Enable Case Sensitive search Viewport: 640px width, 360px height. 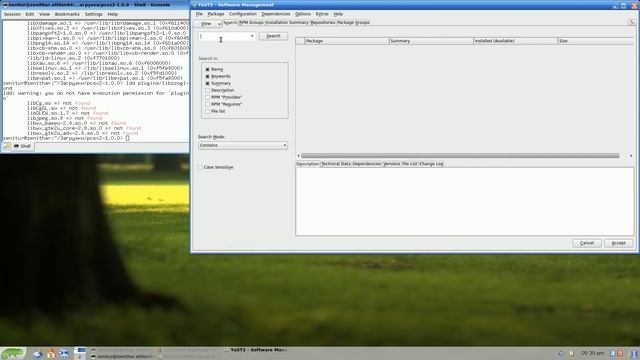pos(200,167)
